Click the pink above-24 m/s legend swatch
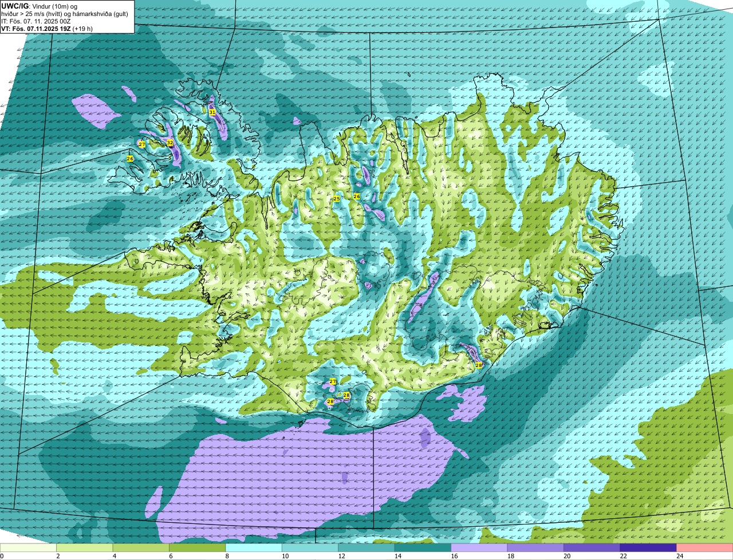 (705, 548)
